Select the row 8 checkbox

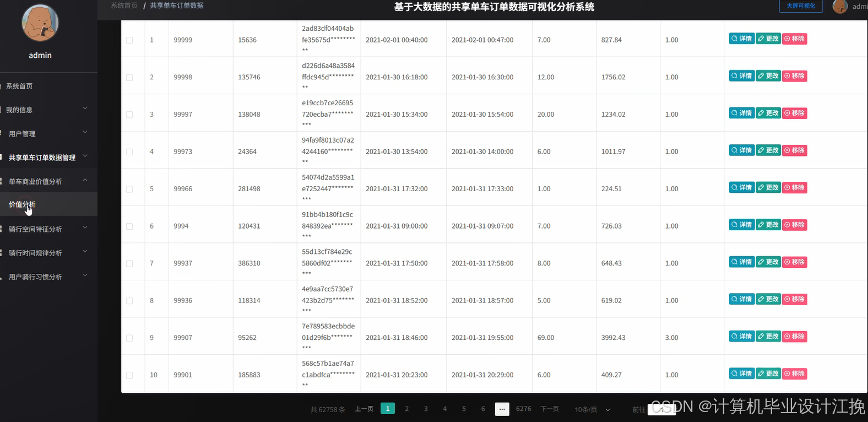click(129, 301)
